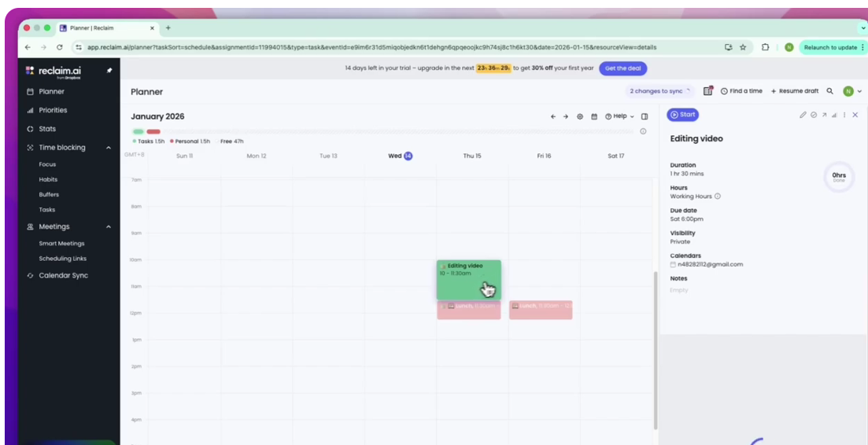The image size is (868, 445).
Task: Select Habits under Time blocking
Action: tap(48, 179)
